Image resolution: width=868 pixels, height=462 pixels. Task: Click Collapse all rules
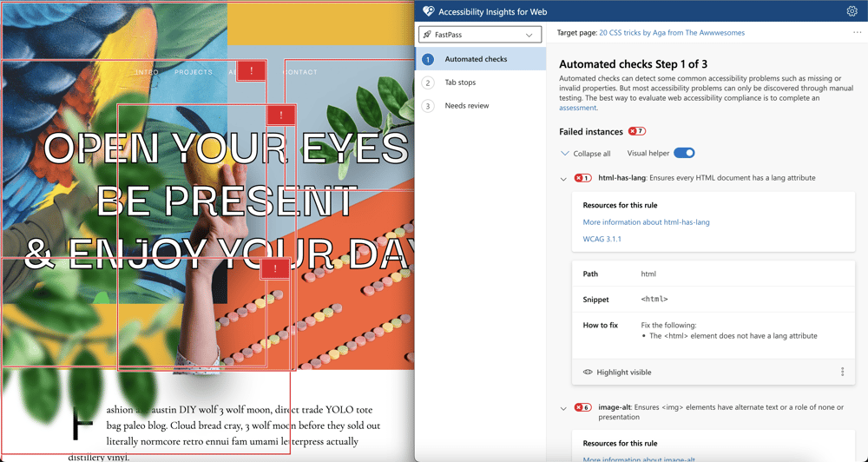point(586,154)
